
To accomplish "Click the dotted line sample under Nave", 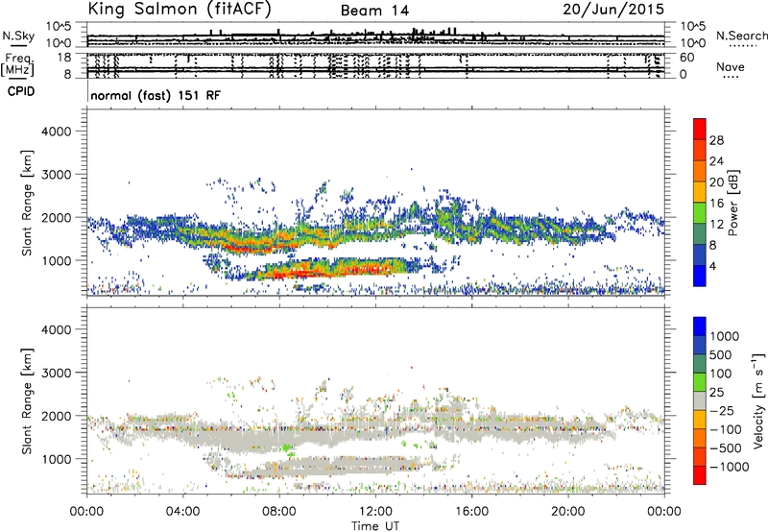I will tap(732, 78).
